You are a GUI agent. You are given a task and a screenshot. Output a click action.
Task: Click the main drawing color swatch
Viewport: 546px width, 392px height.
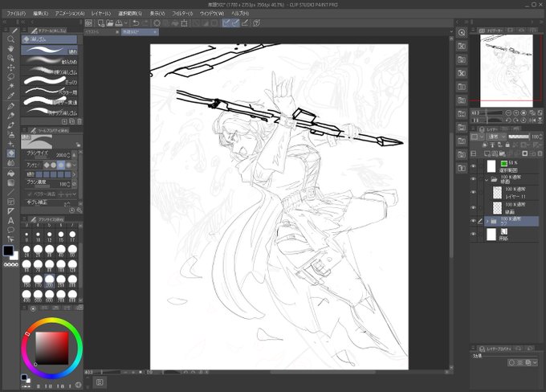(x=8, y=250)
